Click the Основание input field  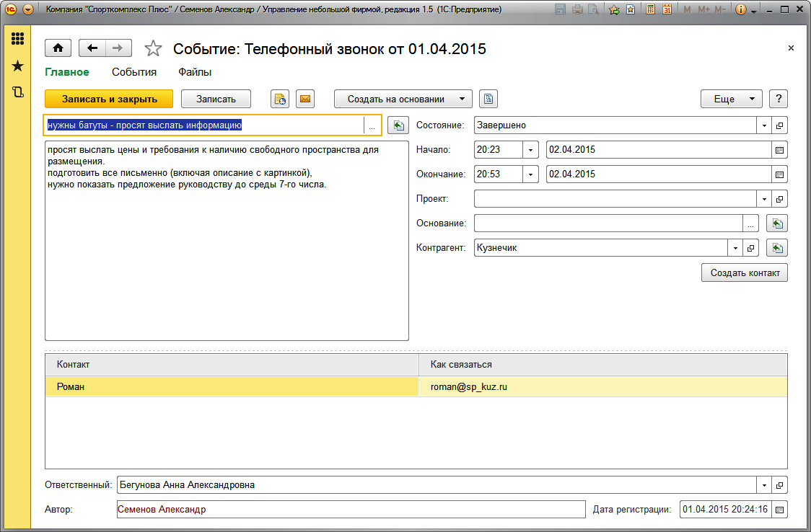pos(608,223)
